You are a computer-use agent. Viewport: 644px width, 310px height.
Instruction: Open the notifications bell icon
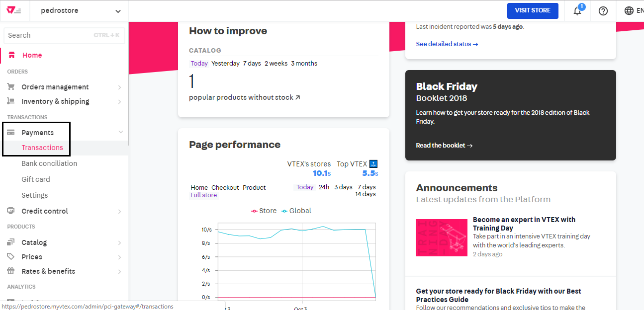577,10
